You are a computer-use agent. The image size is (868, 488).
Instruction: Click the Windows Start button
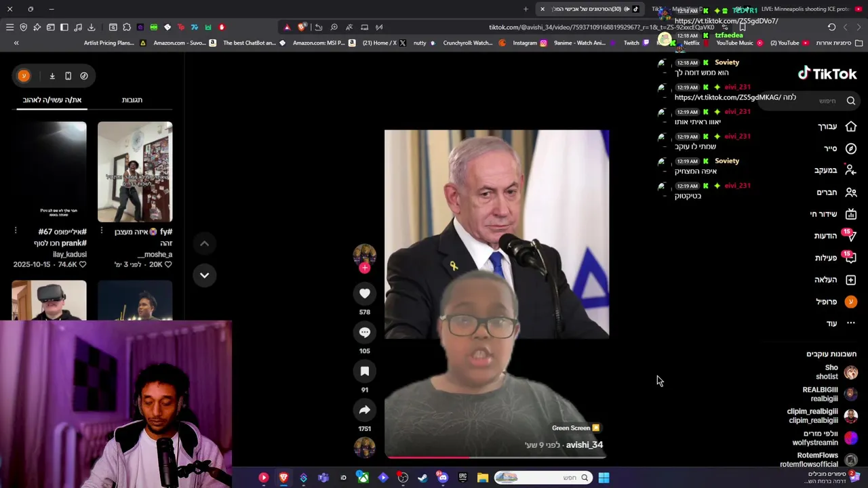[604, 478]
